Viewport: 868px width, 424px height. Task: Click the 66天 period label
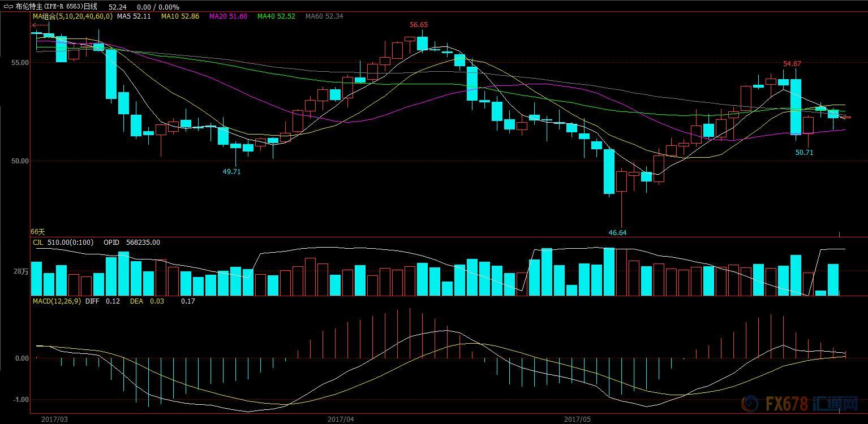[x=37, y=232]
